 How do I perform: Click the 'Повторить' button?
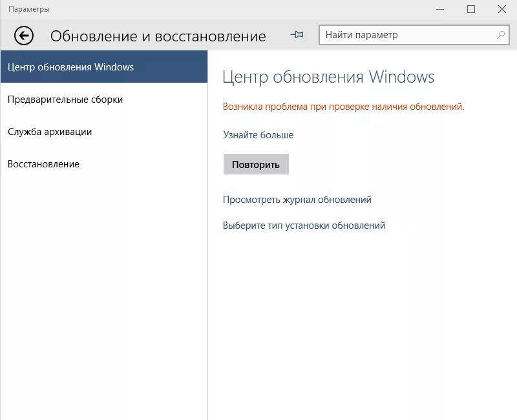pos(256,164)
